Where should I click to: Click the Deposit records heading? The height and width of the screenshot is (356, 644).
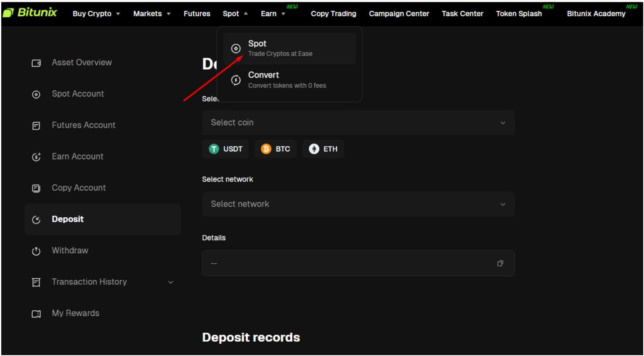(x=251, y=338)
